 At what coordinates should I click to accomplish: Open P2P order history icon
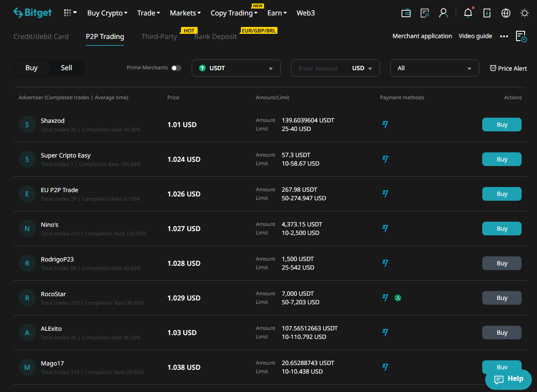[x=521, y=36]
